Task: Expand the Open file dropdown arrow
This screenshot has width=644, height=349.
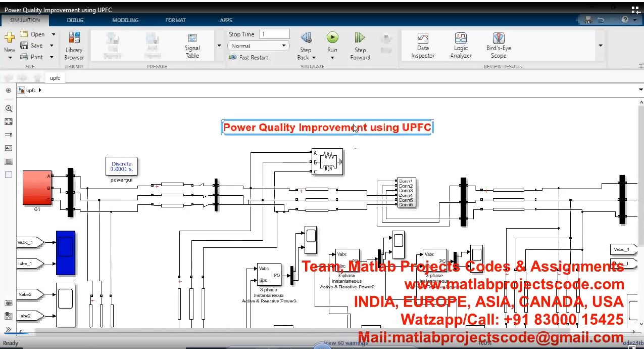Action: [54, 34]
